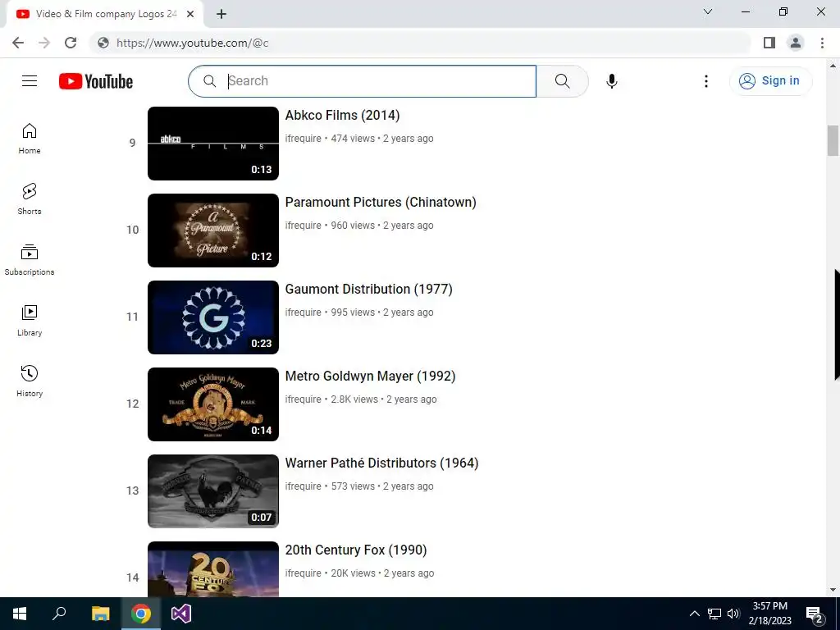840x630 pixels.
Task: Click the Sign in button
Action: [x=770, y=81]
